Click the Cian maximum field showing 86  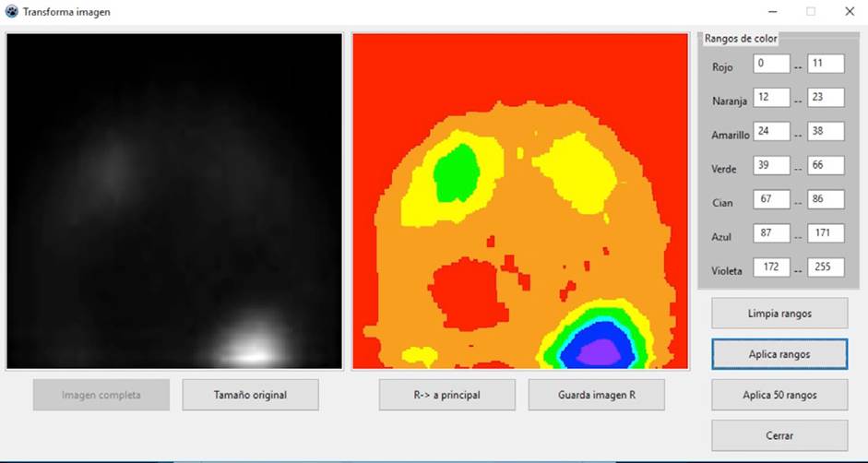pos(826,199)
